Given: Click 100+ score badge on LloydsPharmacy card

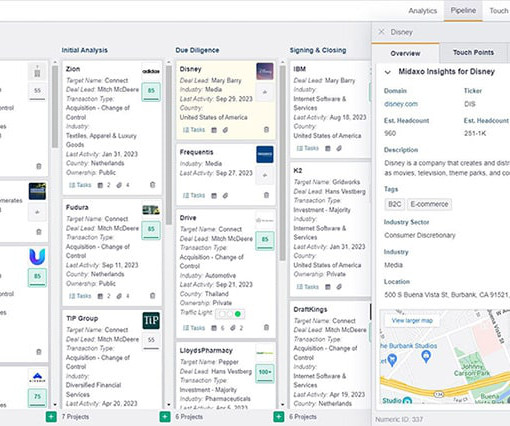Looking at the screenshot, I should pos(265,373).
